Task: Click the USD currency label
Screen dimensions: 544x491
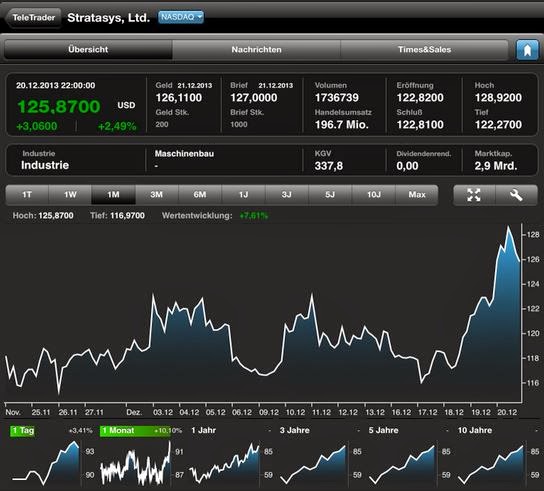Action: pos(126,105)
